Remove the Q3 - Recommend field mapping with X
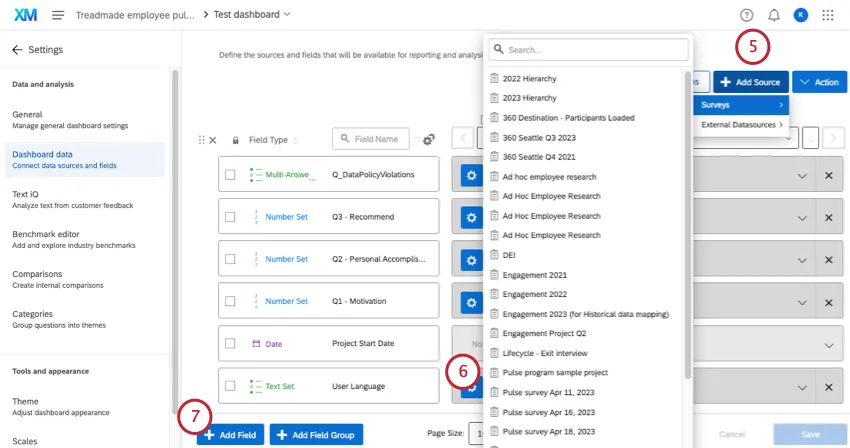This screenshot has width=850, height=448. click(x=828, y=217)
